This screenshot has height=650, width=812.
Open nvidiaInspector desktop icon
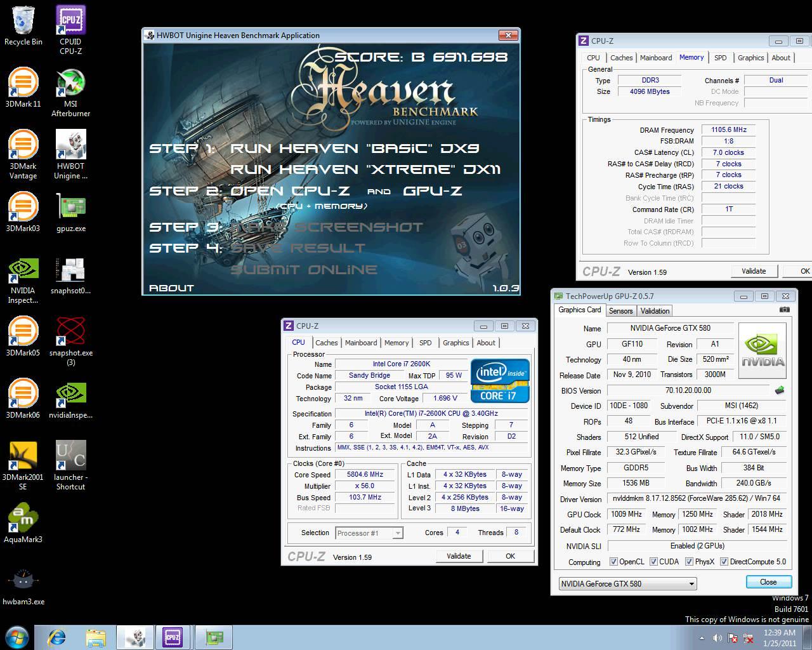[x=70, y=399]
